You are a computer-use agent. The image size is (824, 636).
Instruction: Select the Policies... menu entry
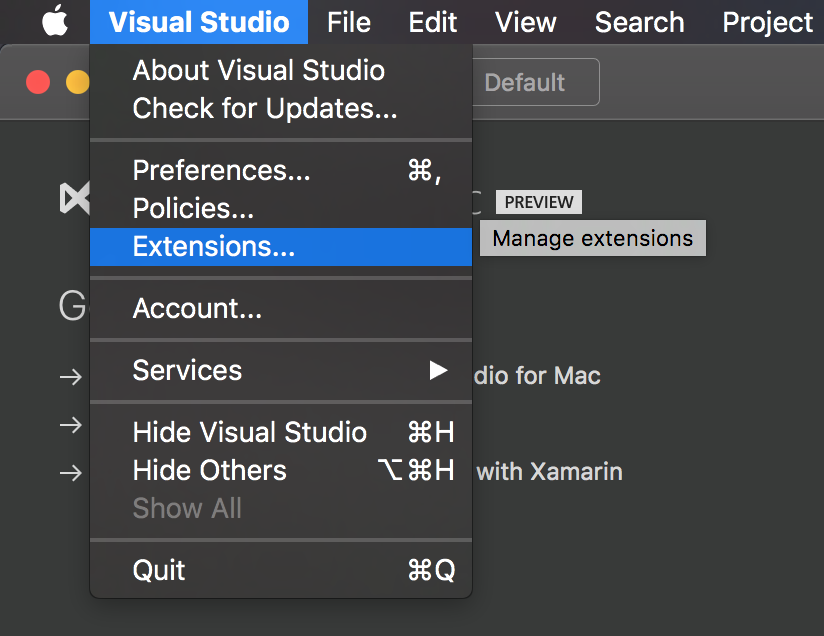coord(281,208)
